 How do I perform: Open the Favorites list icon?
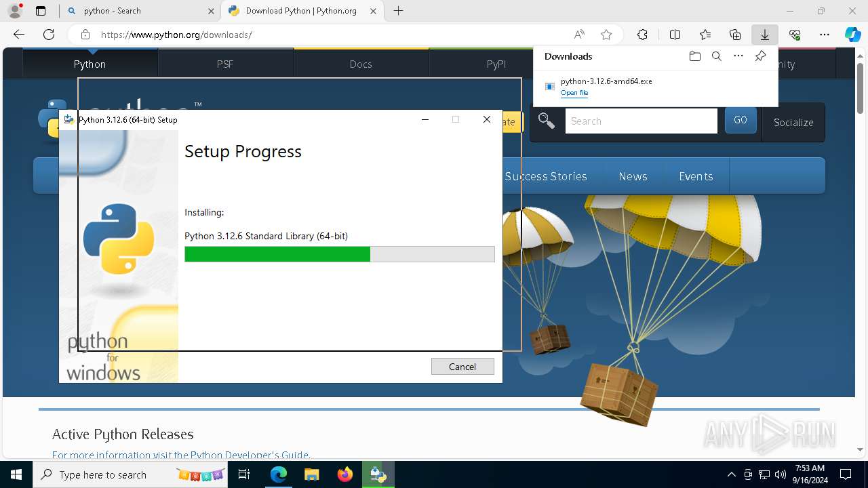click(x=705, y=35)
